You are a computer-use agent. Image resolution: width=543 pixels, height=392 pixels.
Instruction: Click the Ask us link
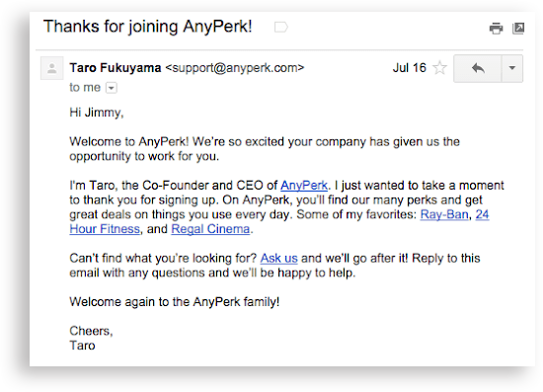coord(278,258)
